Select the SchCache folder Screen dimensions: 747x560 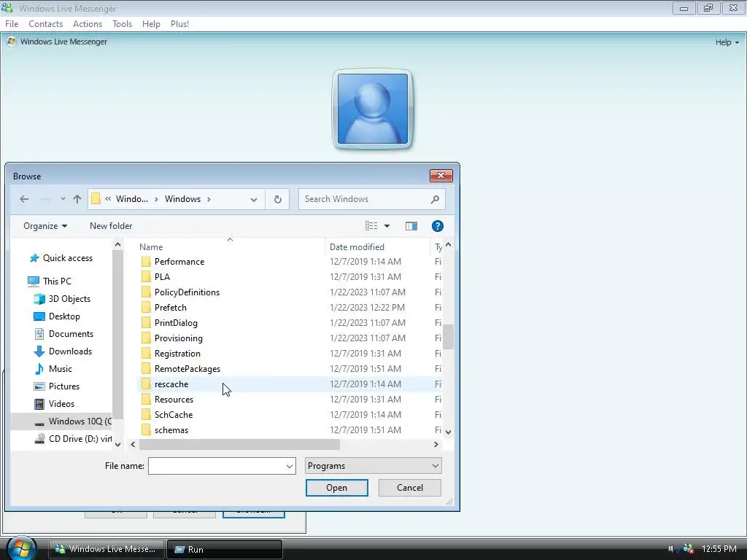pos(174,415)
